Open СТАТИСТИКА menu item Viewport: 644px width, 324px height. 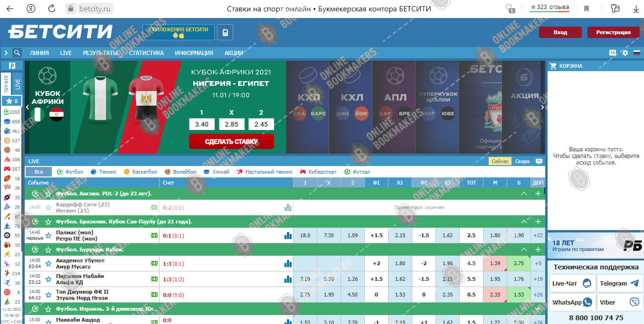pyautogui.click(x=146, y=53)
